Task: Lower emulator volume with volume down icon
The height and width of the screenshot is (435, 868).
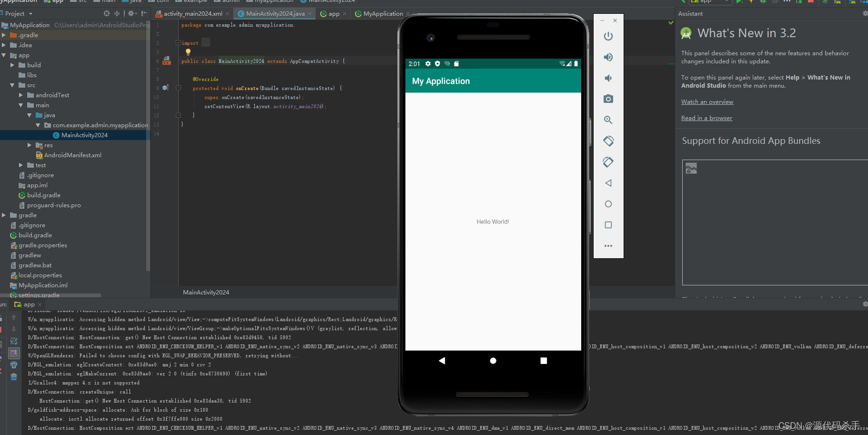Action: pyautogui.click(x=608, y=78)
